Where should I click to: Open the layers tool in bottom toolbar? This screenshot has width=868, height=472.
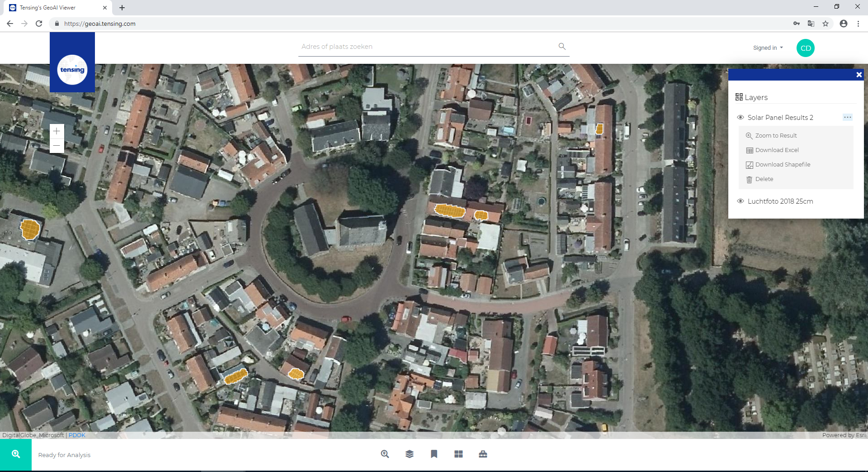pyautogui.click(x=410, y=454)
